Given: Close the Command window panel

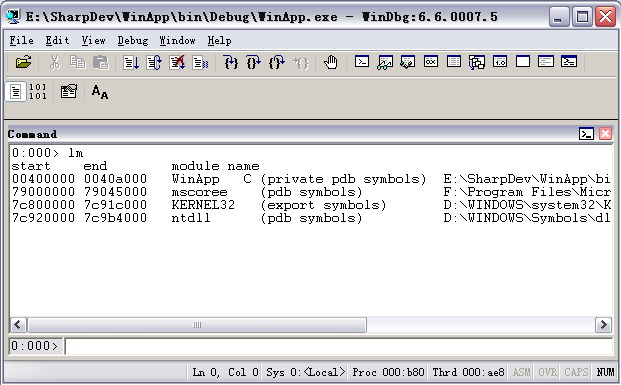Looking at the screenshot, I should coord(605,134).
